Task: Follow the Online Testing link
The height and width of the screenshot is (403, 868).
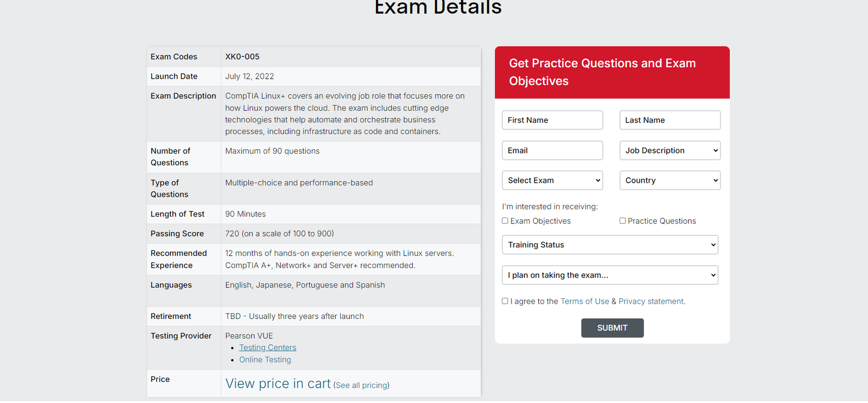Action: coord(265,360)
